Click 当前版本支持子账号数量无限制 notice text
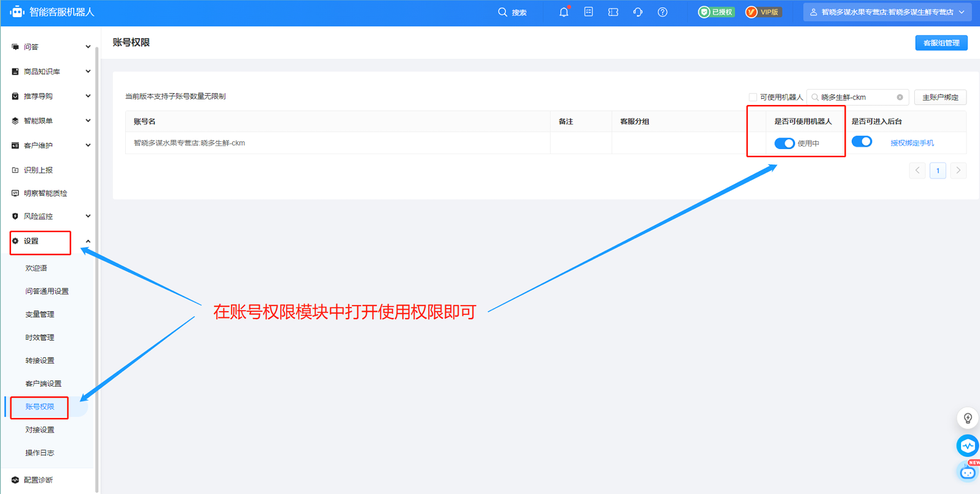The image size is (980, 494). click(176, 96)
